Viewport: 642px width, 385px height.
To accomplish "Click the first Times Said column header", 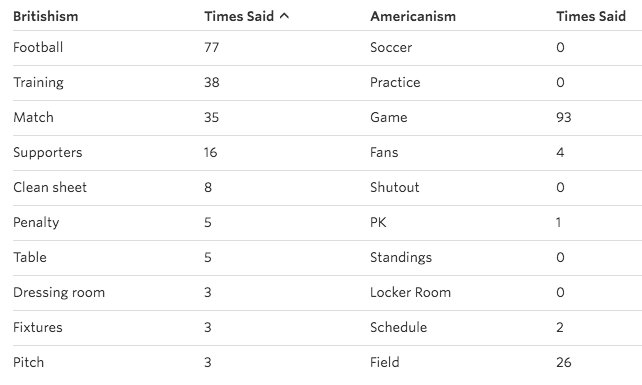I will [x=239, y=16].
